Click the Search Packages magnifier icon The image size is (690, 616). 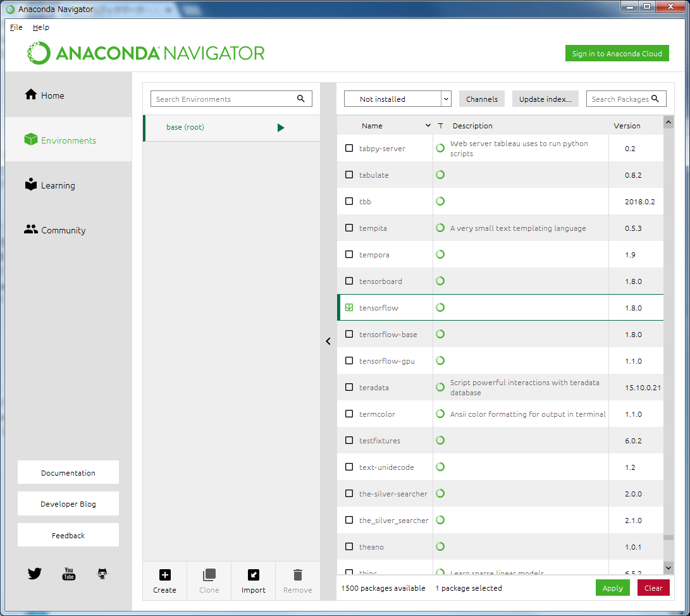click(x=655, y=99)
